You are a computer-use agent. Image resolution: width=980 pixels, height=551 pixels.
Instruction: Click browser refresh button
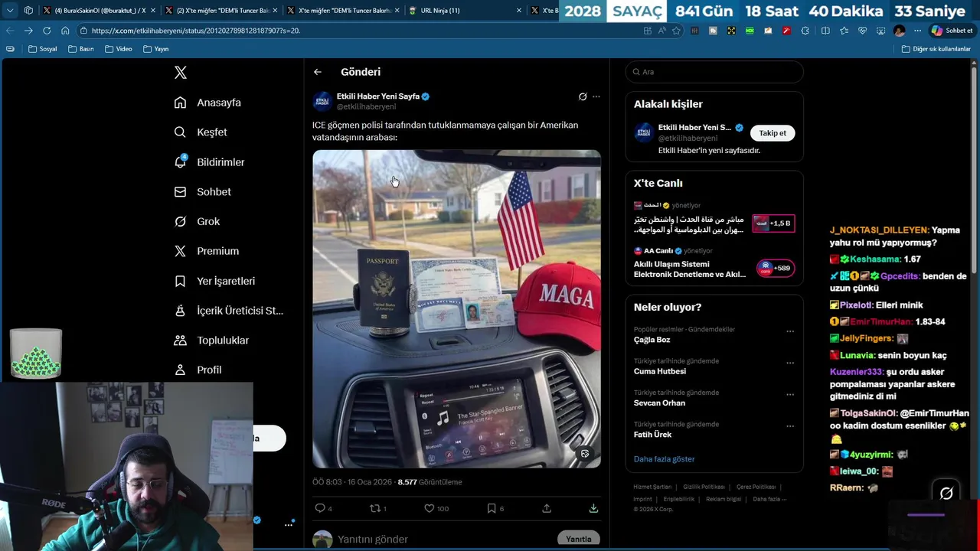(47, 31)
